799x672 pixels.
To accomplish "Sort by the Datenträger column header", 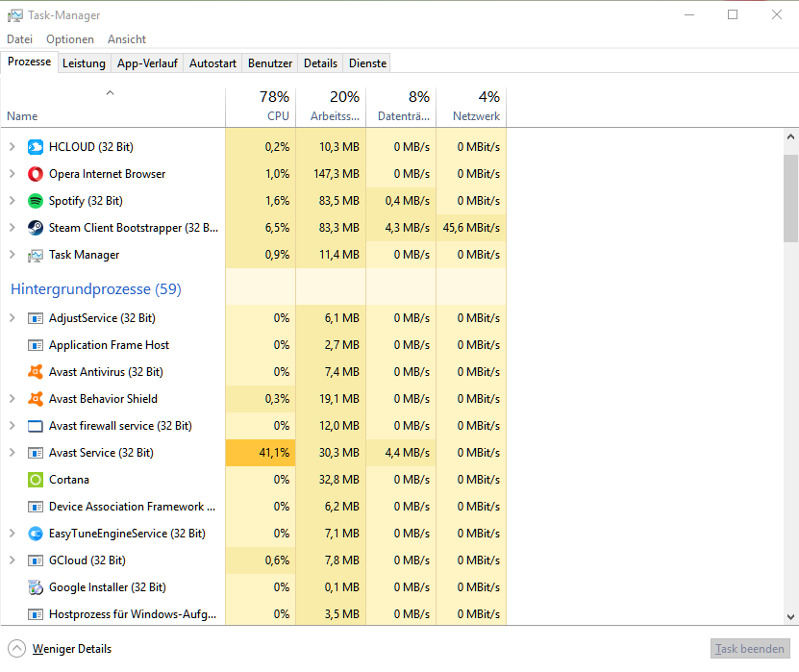I will pos(401,107).
